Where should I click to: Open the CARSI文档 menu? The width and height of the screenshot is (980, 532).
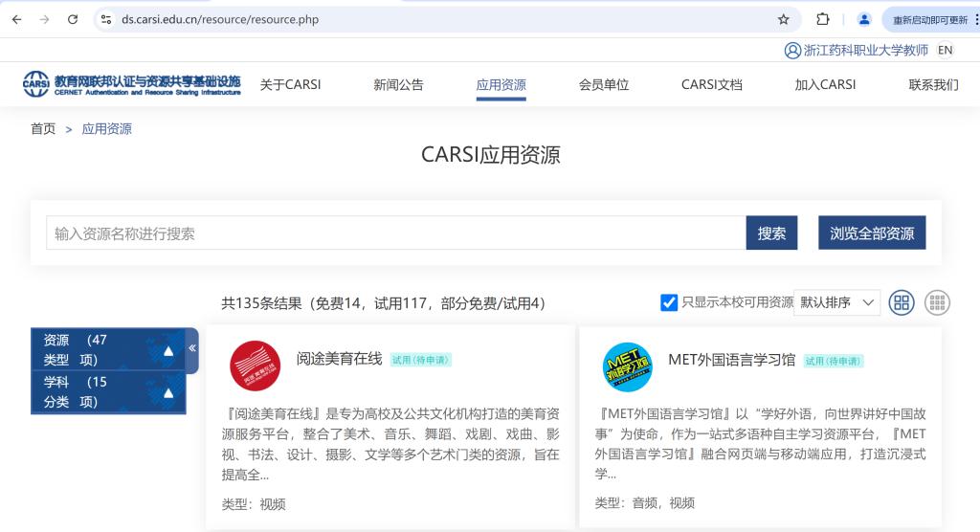711,84
